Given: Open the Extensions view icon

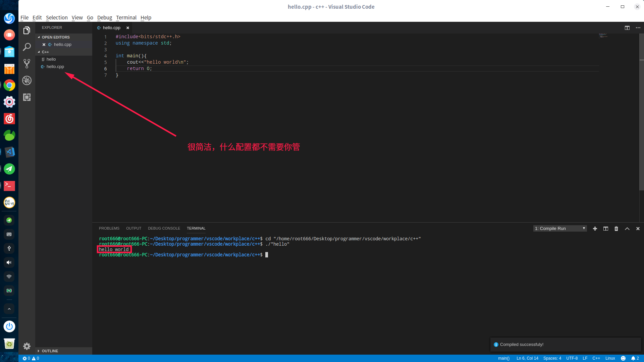Looking at the screenshot, I should pos(27,97).
